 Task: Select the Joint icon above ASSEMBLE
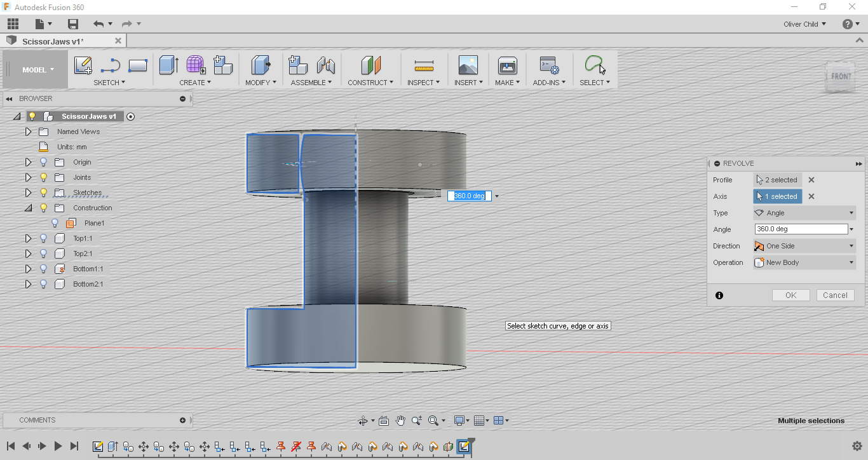[x=326, y=65]
